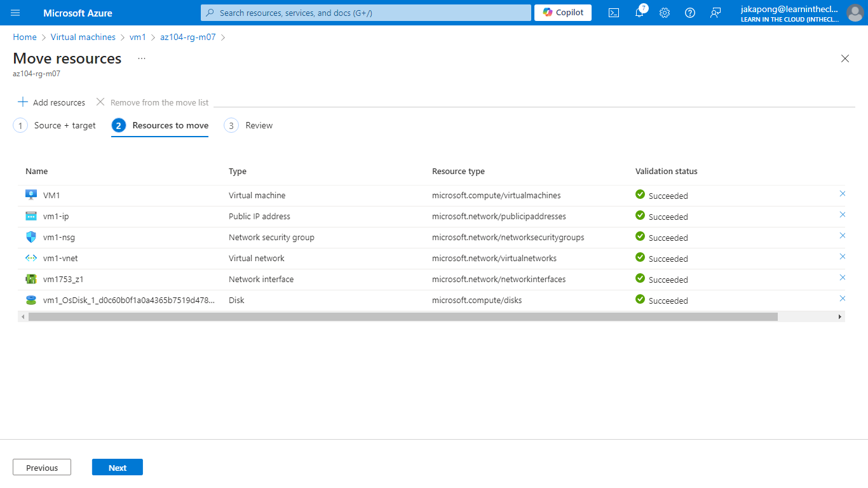Select the vm1753_z1 row name
The width and height of the screenshot is (868, 488).
64,280
